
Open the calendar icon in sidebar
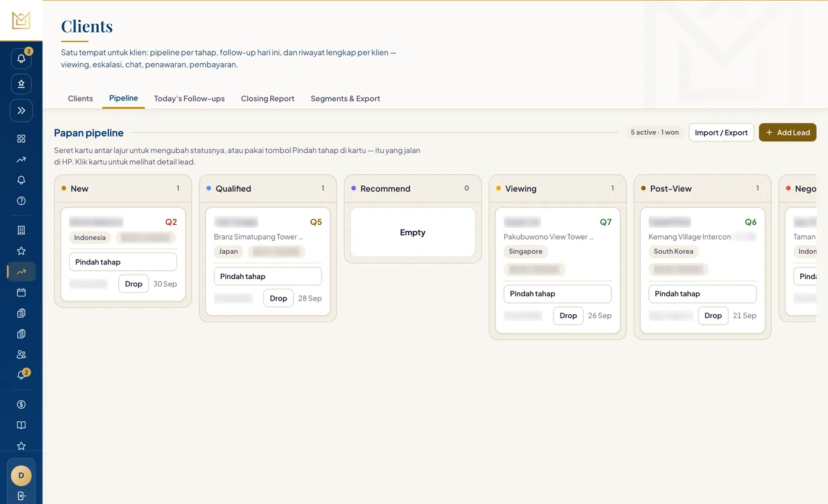(21, 292)
